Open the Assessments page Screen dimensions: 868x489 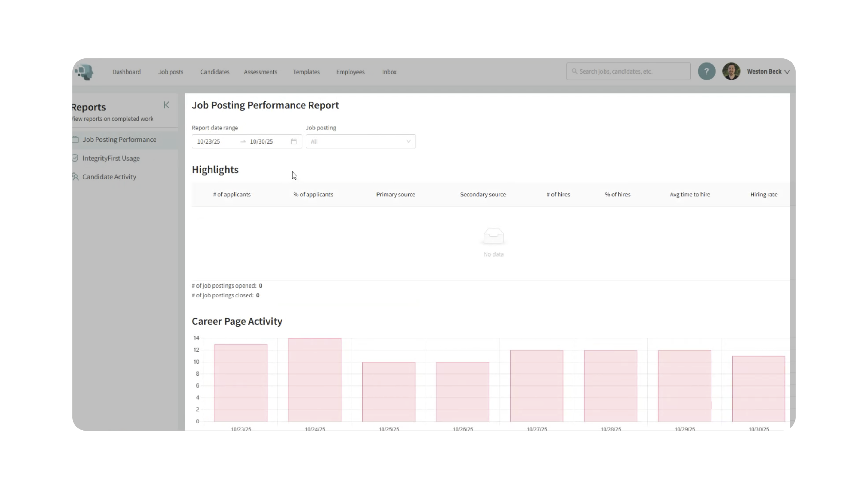click(x=260, y=72)
